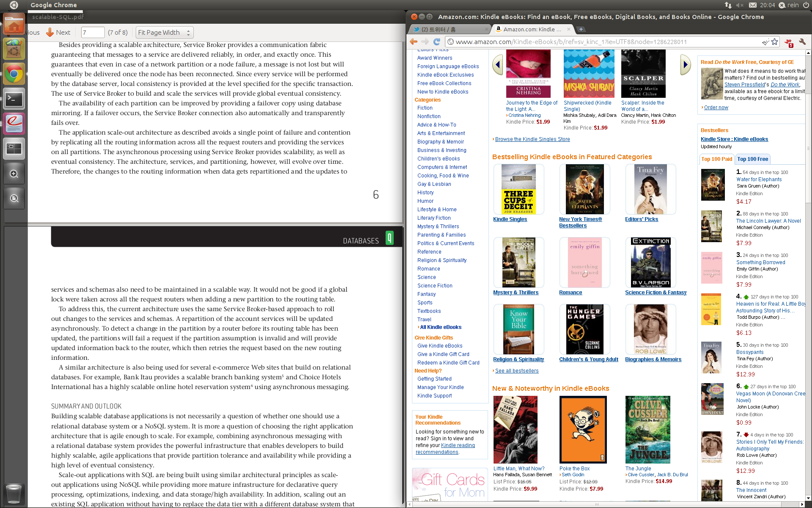
Task: Click See all bestsellers link
Action: point(517,371)
